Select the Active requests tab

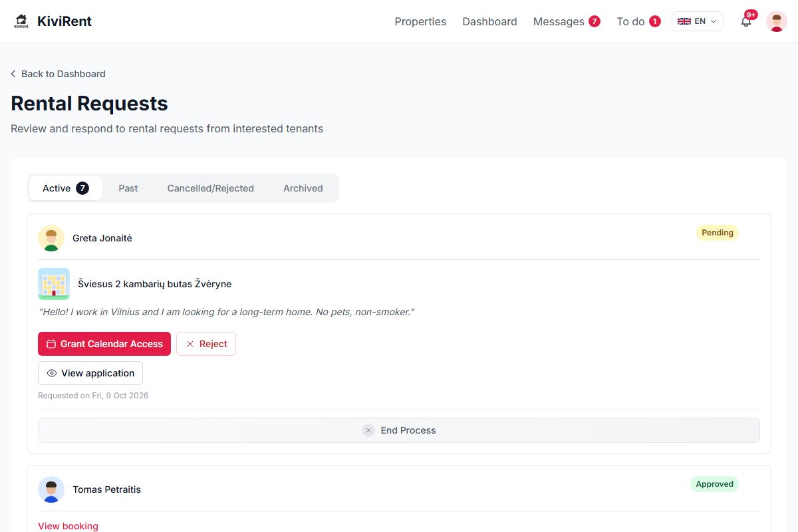pyautogui.click(x=66, y=188)
